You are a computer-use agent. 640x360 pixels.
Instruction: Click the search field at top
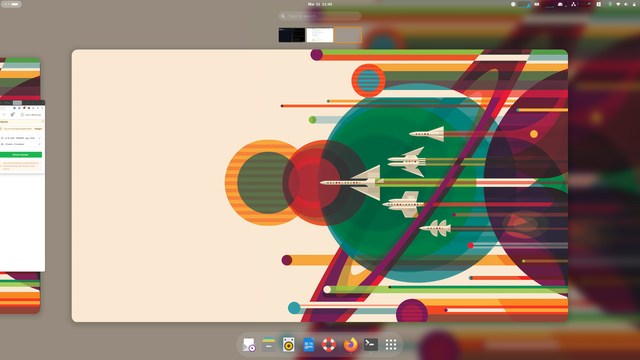[x=320, y=16]
